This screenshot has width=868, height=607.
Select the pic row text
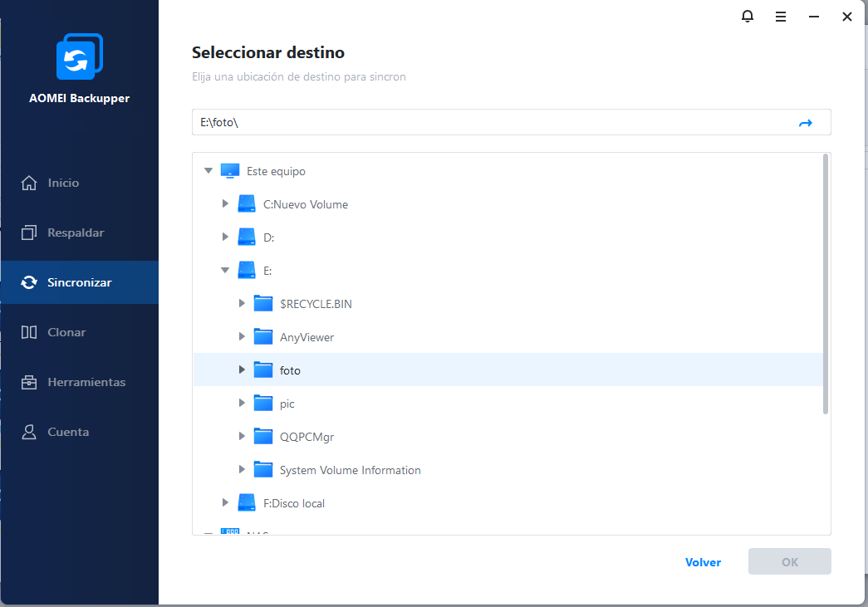pyautogui.click(x=287, y=404)
